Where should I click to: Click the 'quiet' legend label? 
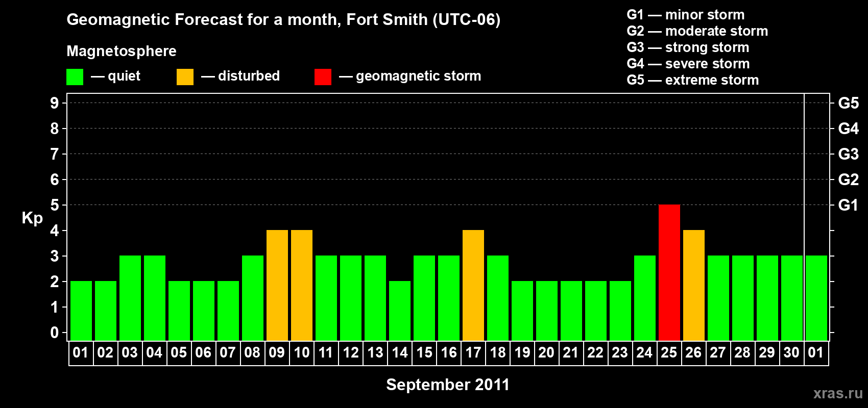(124, 76)
